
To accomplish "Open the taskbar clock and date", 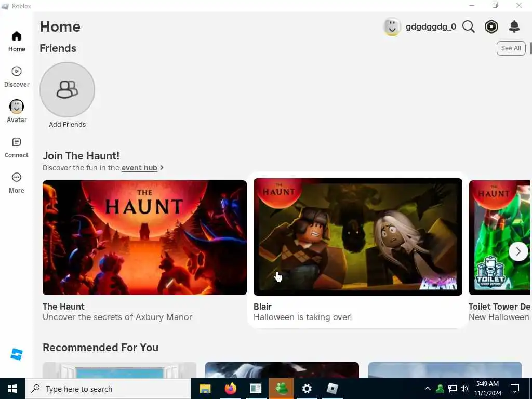I will [487, 389].
